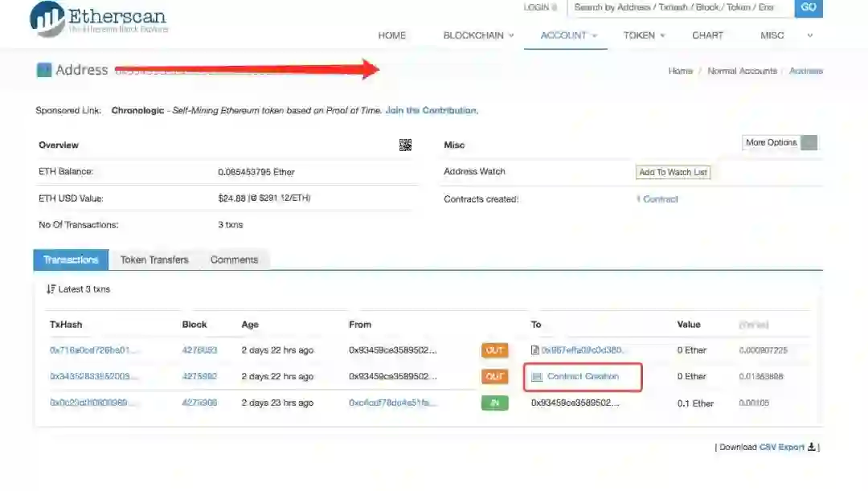Open transaction hash 0x716a0cd726be01

(92, 350)
